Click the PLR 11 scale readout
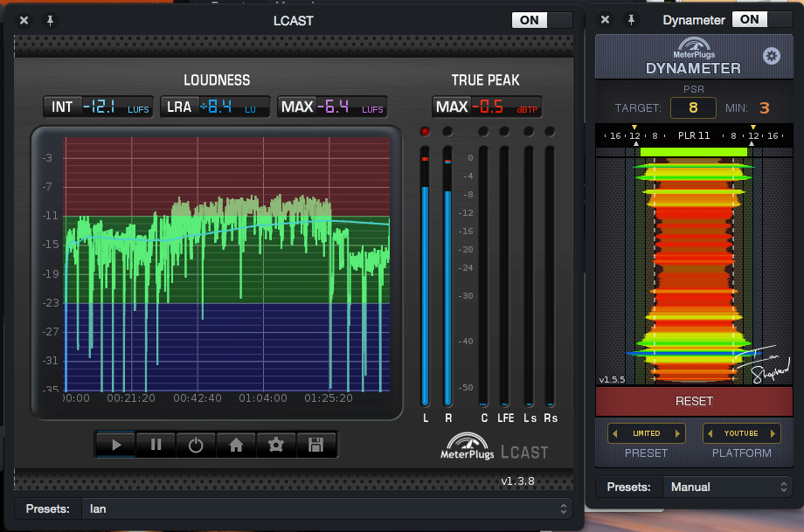This screenshot has width=804, height=532. (694, 135)
